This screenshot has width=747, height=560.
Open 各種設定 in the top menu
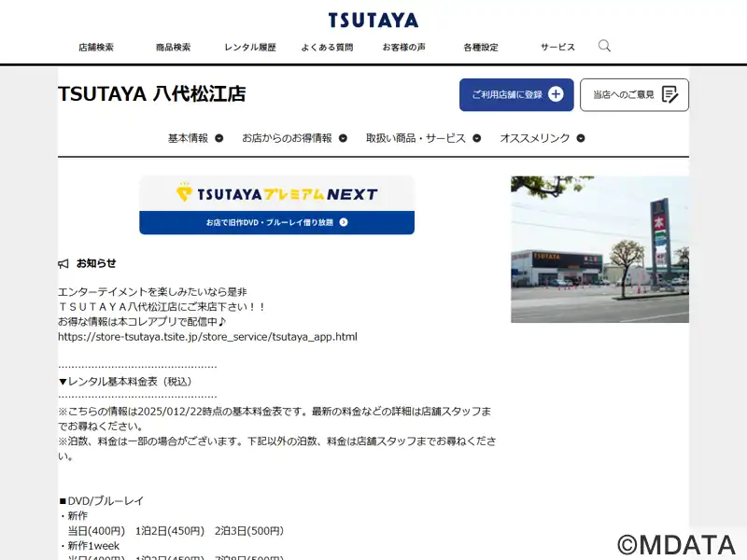pos(481,48)
